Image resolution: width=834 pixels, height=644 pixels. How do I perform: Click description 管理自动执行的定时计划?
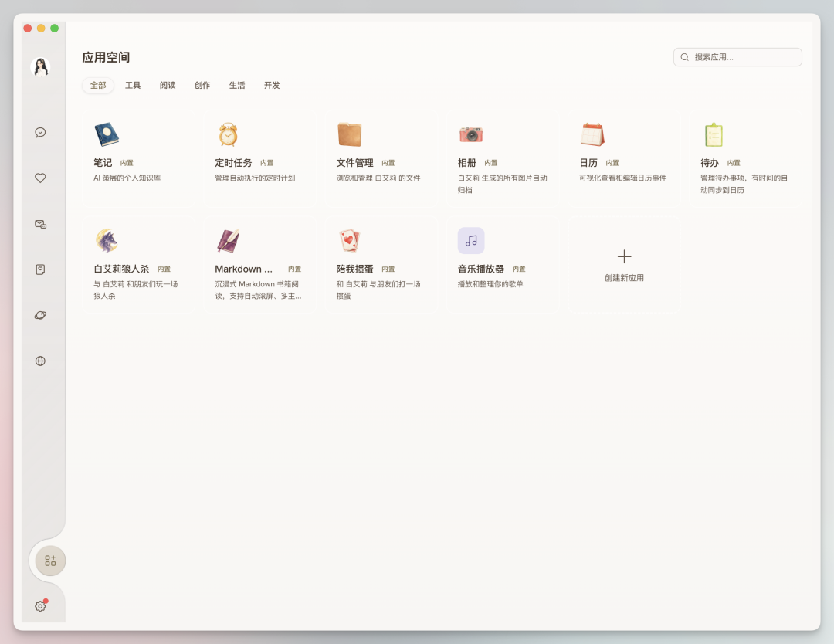click(255, 178)
